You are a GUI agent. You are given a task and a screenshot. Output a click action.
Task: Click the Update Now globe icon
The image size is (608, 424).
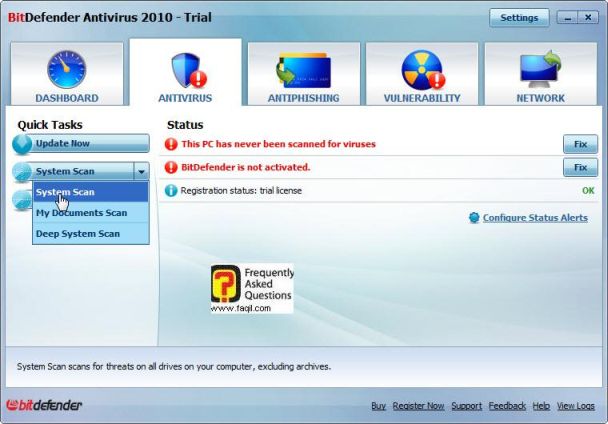coord(22,144)
